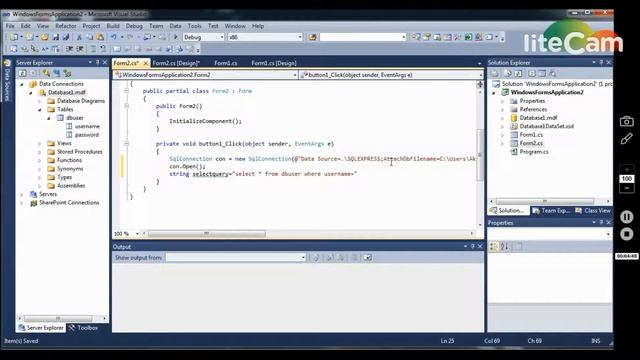Click the Cut scissors icon
The height and width of the screenshot is (360, 640).
tap(79, 37)
